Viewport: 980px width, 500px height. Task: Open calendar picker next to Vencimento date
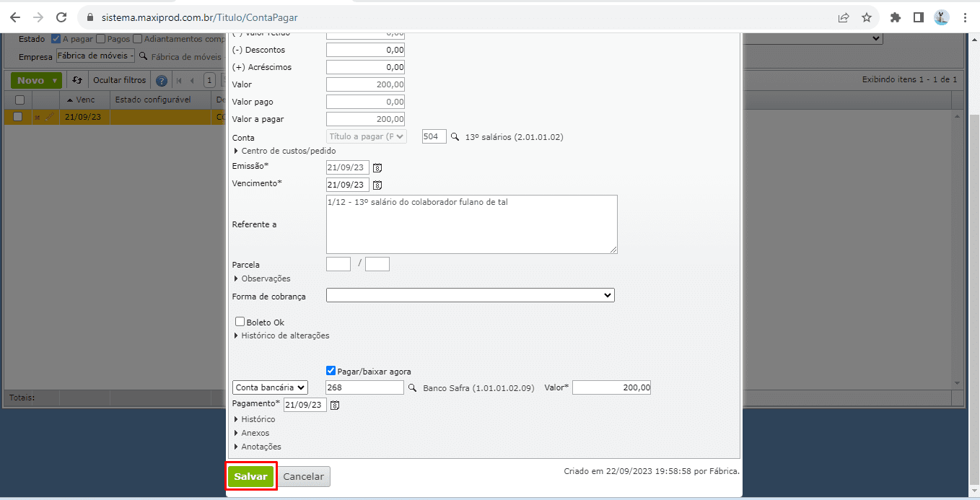[377, 185]
